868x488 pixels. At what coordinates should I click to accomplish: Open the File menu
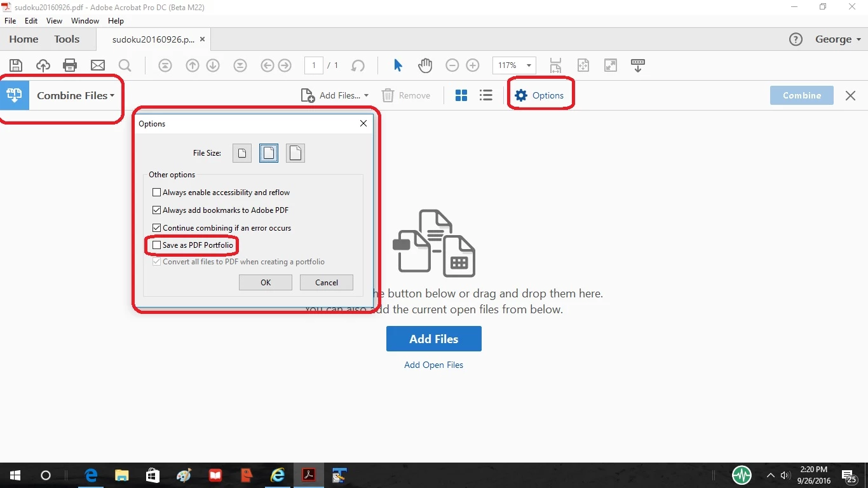click(10, 21)
